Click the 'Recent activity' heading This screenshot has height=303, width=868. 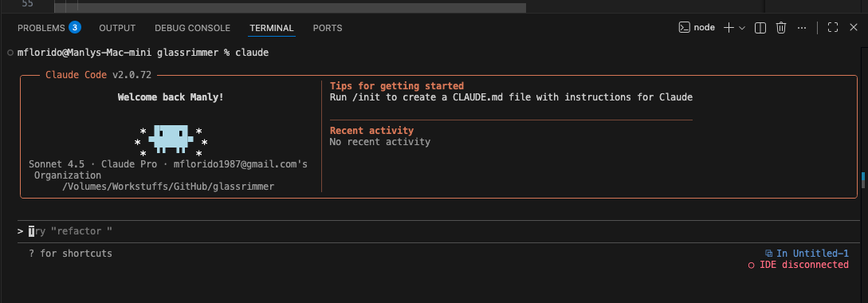[x=371, y=131]
